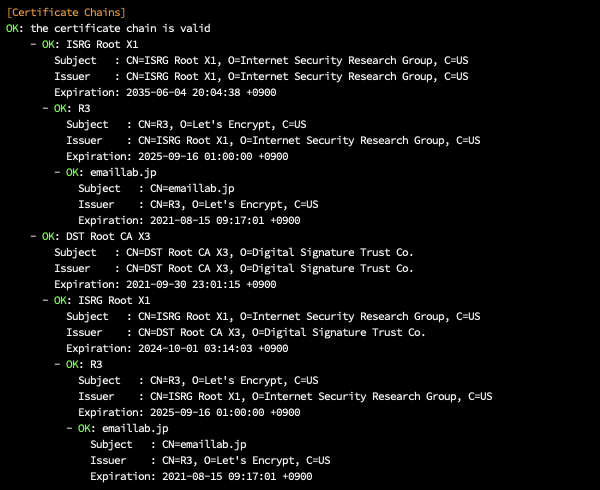Click the Subject line 'CN=DST Root CA X3'
The height and width of the screenshot is (490, 600).
[x=234, y=252]
